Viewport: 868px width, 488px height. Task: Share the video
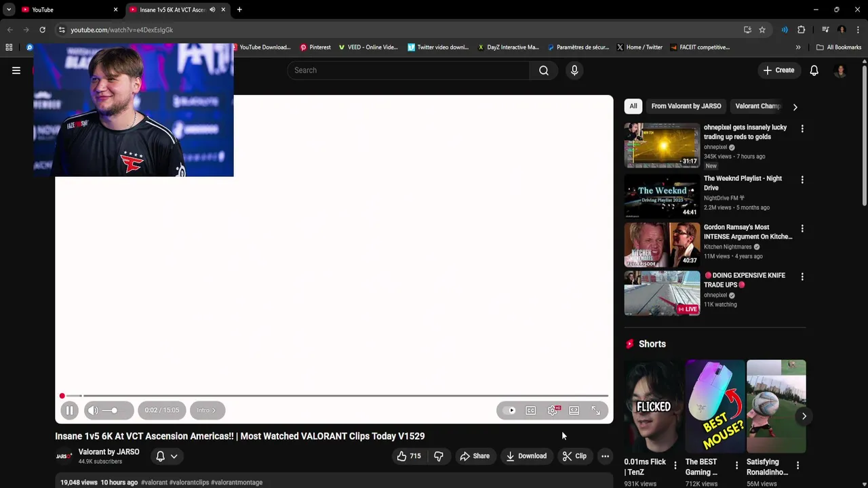(x=475, y=456)
